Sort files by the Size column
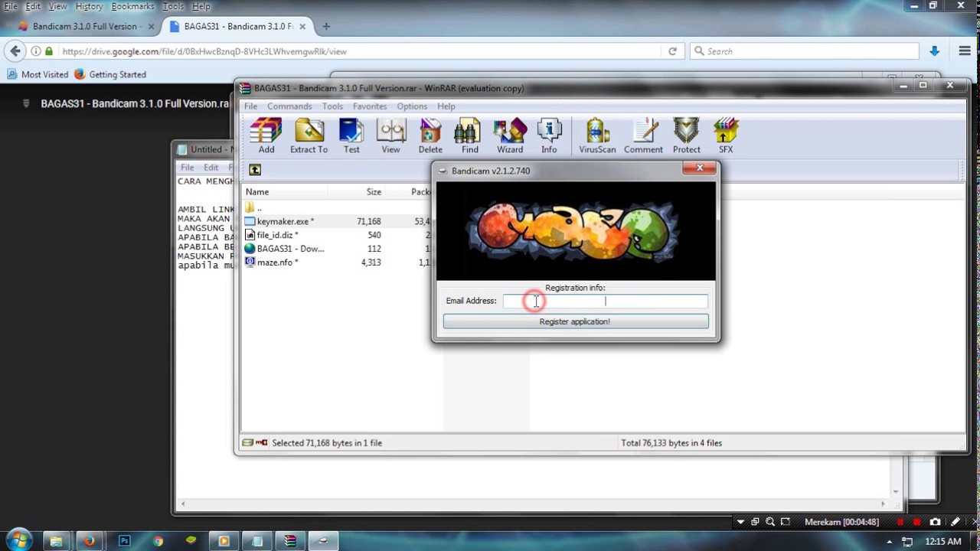 (x=373, y=192)
